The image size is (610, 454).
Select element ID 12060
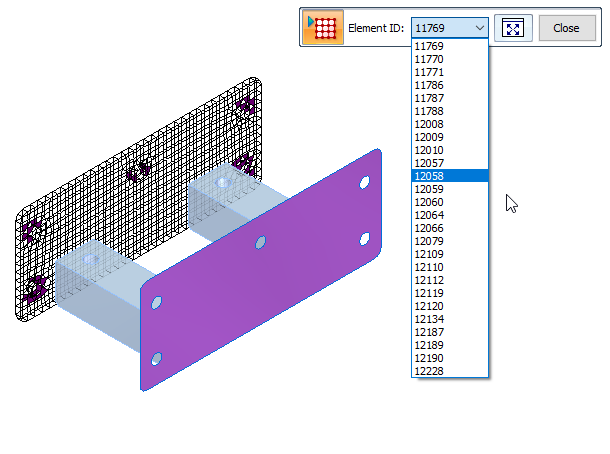[x=450, y=202]
